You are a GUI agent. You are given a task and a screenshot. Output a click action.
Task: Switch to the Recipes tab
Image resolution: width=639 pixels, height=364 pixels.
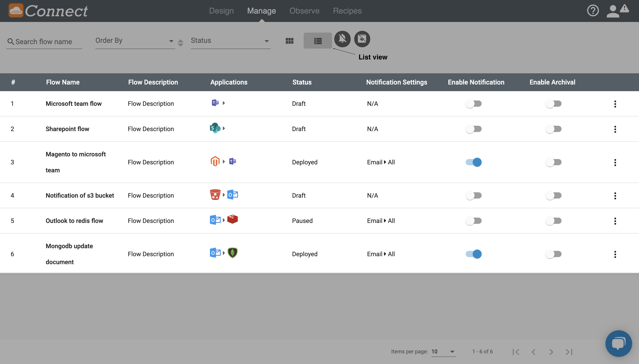coord(347,11)
